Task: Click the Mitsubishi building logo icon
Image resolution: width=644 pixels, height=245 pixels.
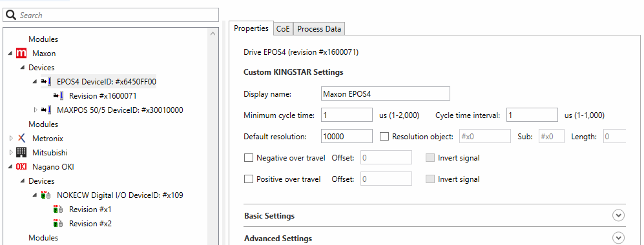Action: [21, 152]
